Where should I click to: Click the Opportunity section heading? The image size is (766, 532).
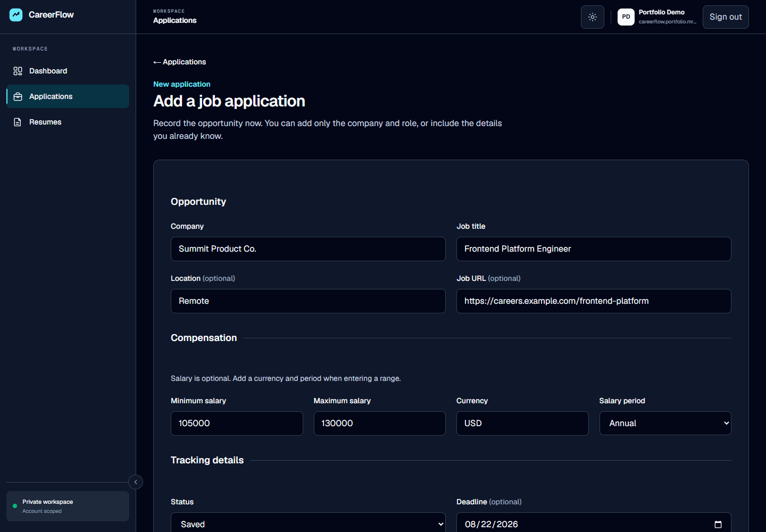click(x=198, y=202)
